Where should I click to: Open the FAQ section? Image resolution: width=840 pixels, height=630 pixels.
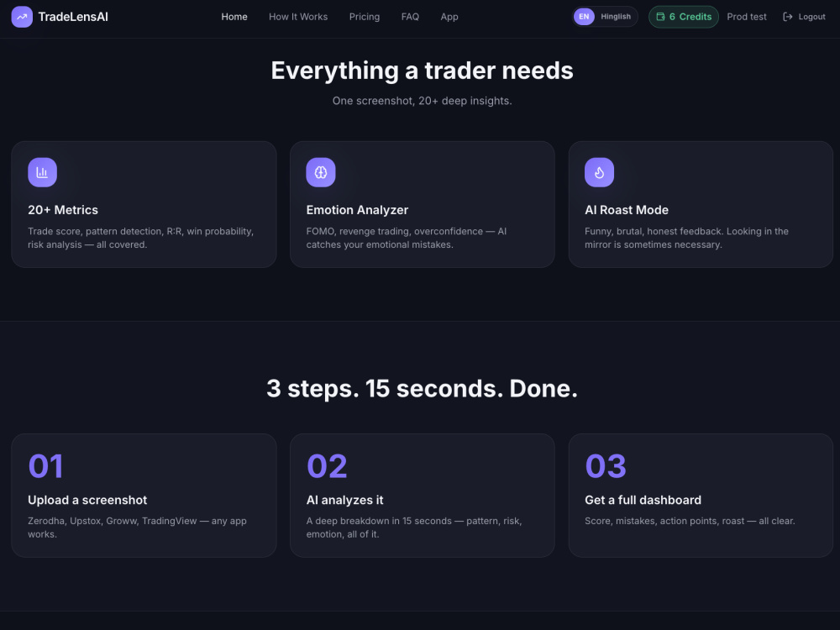410,17
